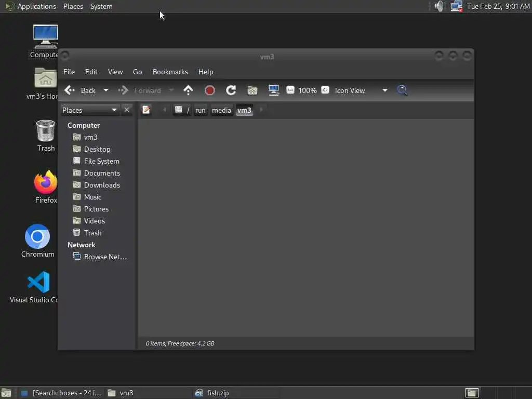Navigate to the media path segment
The image size is (532, 399).
coord(221,110)
